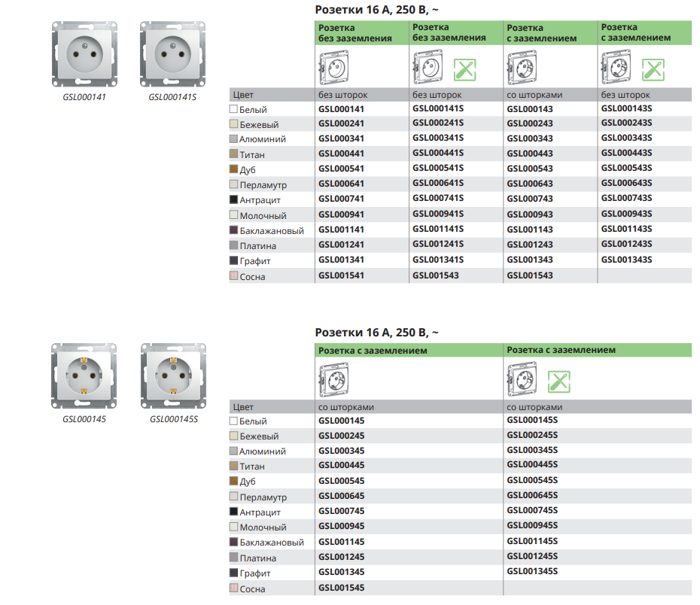The width and height of the screenshot is (700, 605).
Task: Click the green screwdriver icon above the GSL000145S column
Action: click(x=559, y=382)
